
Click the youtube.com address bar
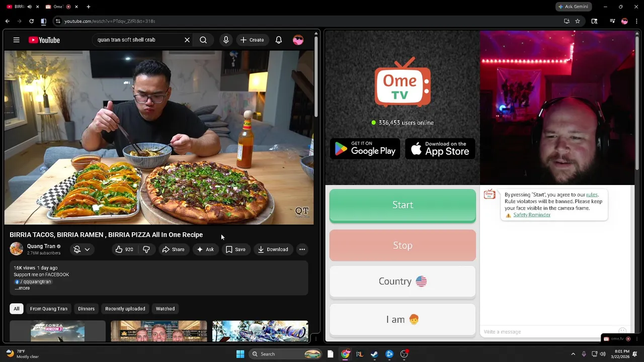point(307,21)
